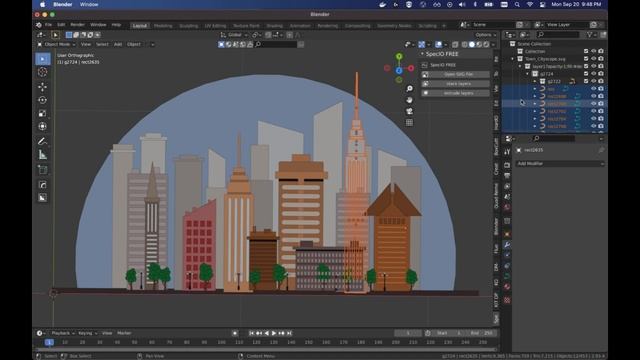The width and height of the screenshot is (640, 360).
Task: Open the Object Mode dropdown
Action: tap(56, 44)
